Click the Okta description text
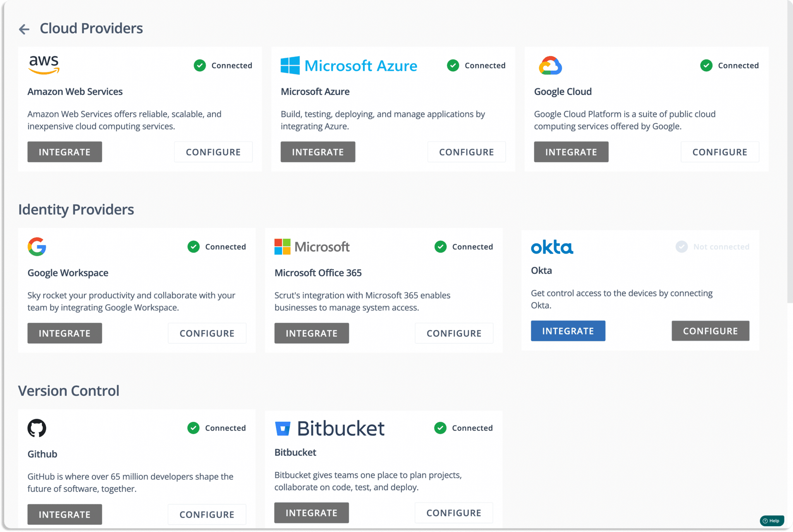This screenshot has width=793, height=532. coord(621,299)
